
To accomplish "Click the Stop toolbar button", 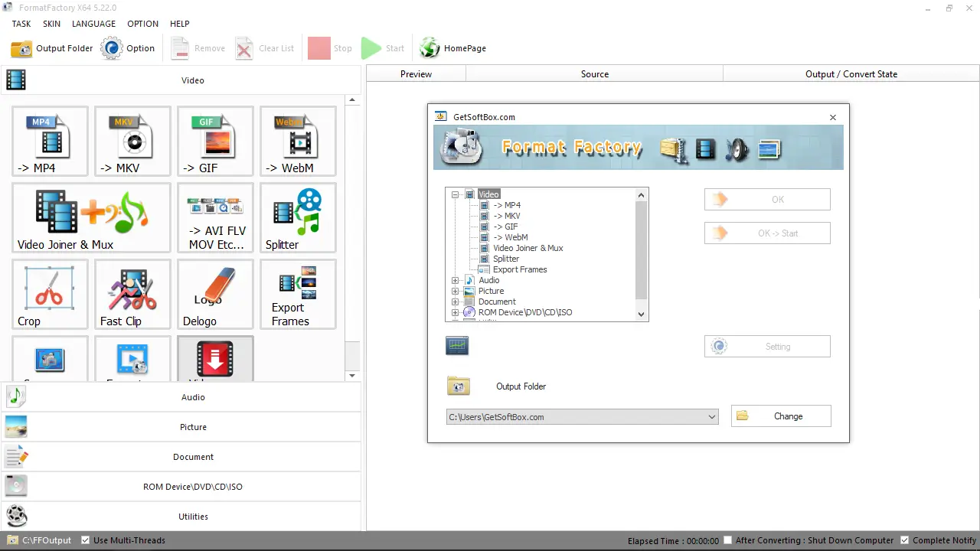I will pyautogui.click(x=330, y=48).
